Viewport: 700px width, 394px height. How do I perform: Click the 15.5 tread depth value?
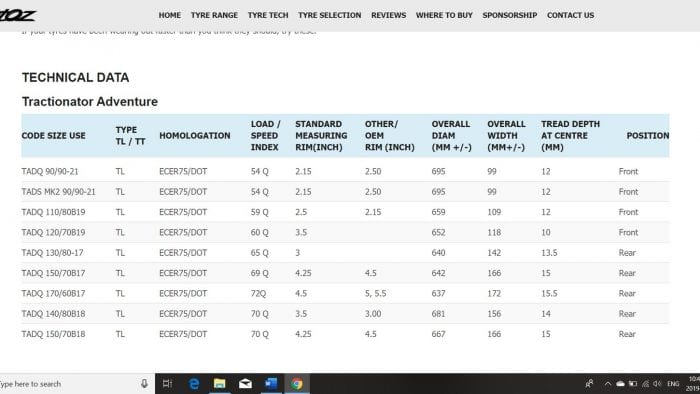click(x=549, y=294)
